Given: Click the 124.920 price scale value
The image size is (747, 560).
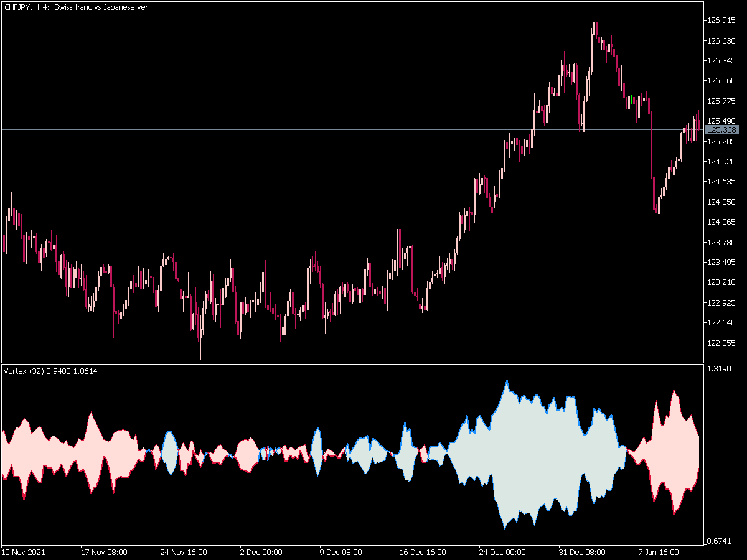Looking at the screenshot, I should tap(722, 162).
